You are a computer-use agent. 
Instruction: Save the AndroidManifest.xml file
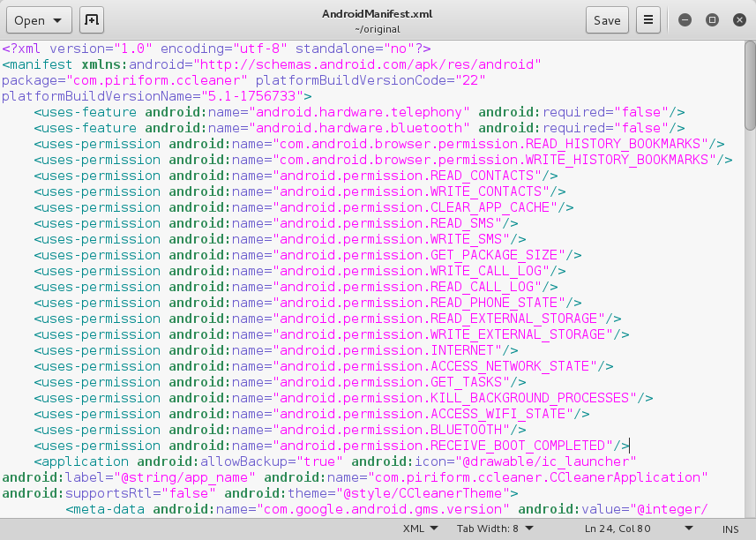[x=607, y=20]
